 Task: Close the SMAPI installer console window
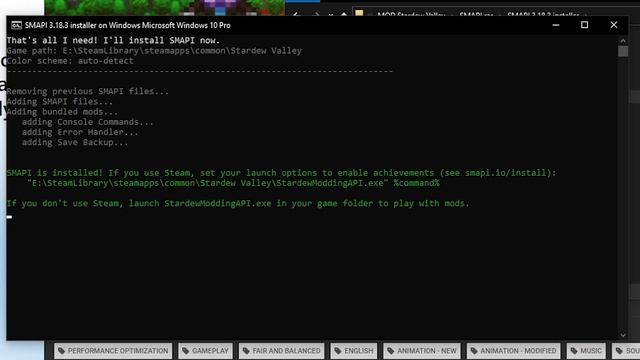tap(613, 25)
